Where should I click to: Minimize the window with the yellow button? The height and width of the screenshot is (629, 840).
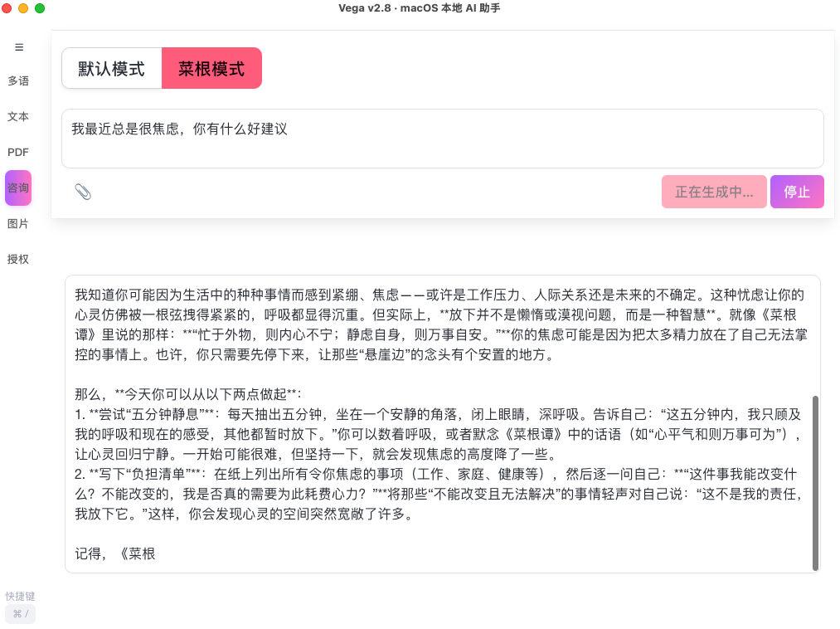coord(22,7)
